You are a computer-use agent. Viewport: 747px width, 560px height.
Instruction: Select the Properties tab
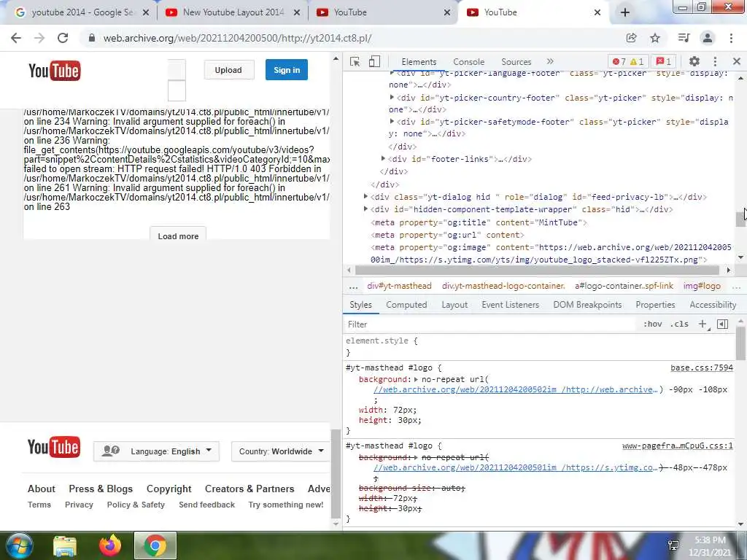[x=656, y=305]
